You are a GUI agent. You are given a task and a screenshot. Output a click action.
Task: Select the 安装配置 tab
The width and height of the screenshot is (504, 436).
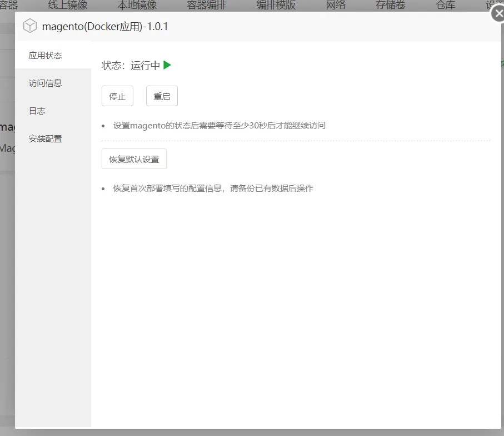click(x=53, y=138)
